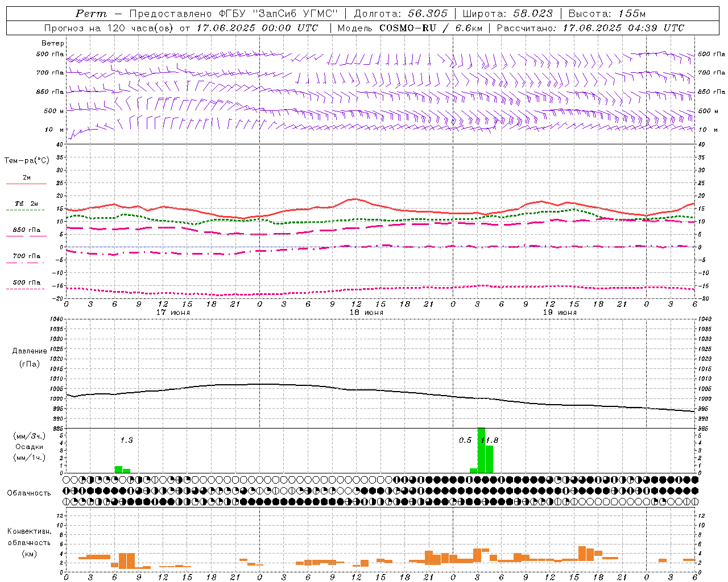This screenshot has height=582, width=728.
Task: Click "850 гПа" label in temperature legend
Action: click(26, 230)
